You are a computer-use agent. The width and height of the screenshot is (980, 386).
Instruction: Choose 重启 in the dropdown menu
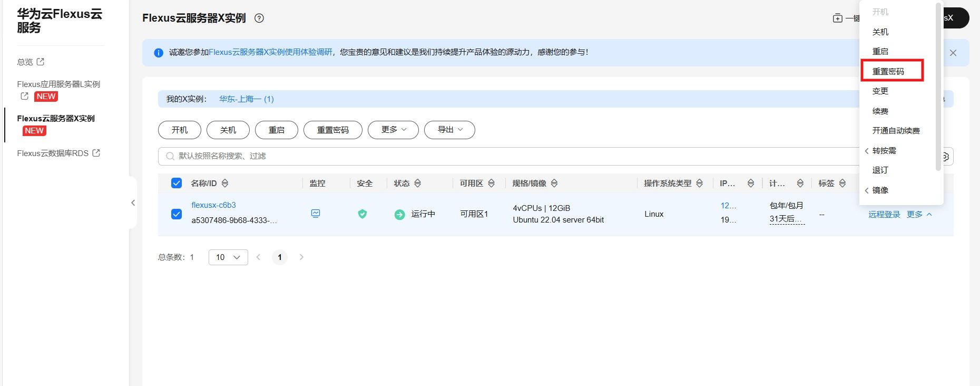[880, 52]
